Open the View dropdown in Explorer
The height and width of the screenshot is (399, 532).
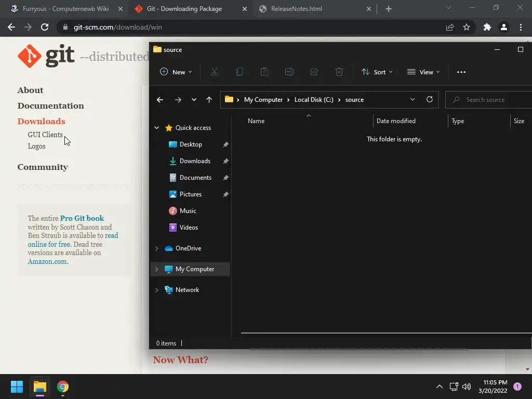click(x=423, y=72)
